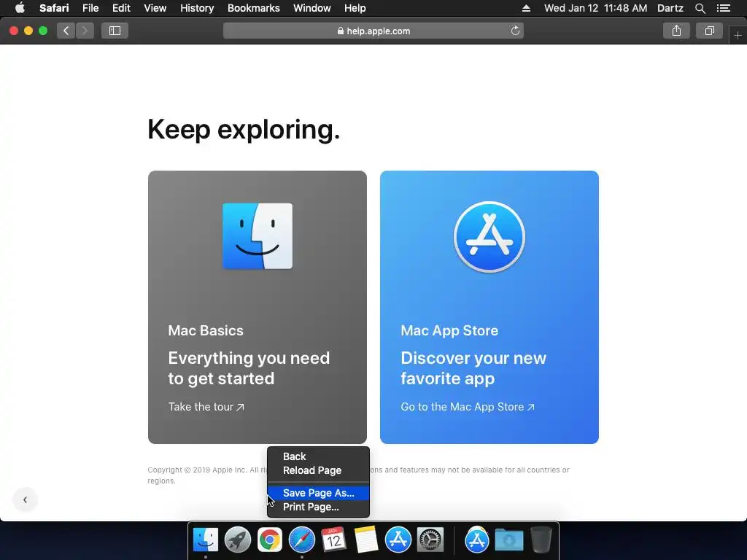
Task: Open the Safari application menu
Action: coord(54,8)
